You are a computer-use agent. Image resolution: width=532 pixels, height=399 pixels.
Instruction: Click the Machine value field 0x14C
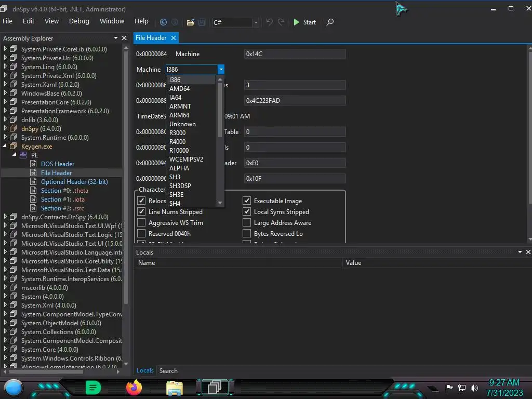coord(295,54)
